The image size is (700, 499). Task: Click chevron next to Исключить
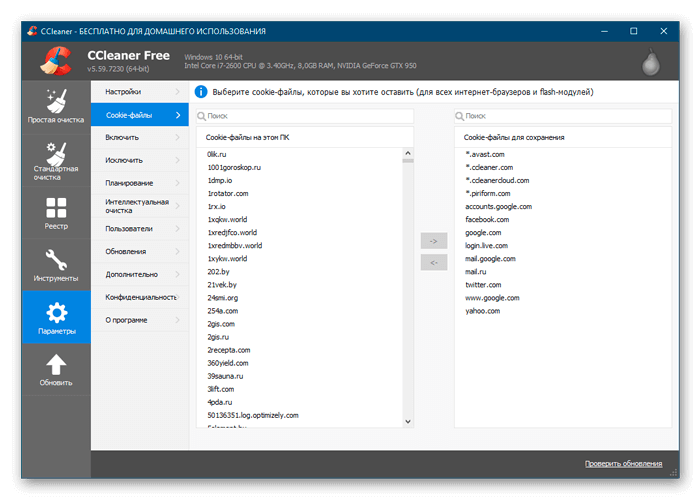click(178, 160)
